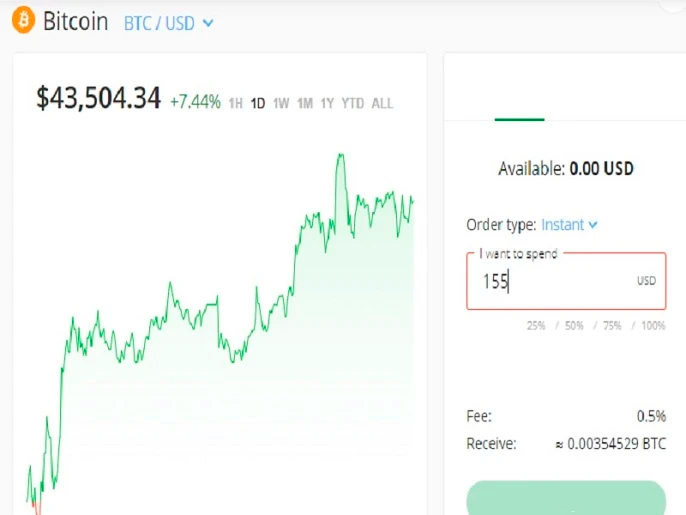Switch chart to 1M range
Screen dimensions: 686x515
click(x=305, y=103)
